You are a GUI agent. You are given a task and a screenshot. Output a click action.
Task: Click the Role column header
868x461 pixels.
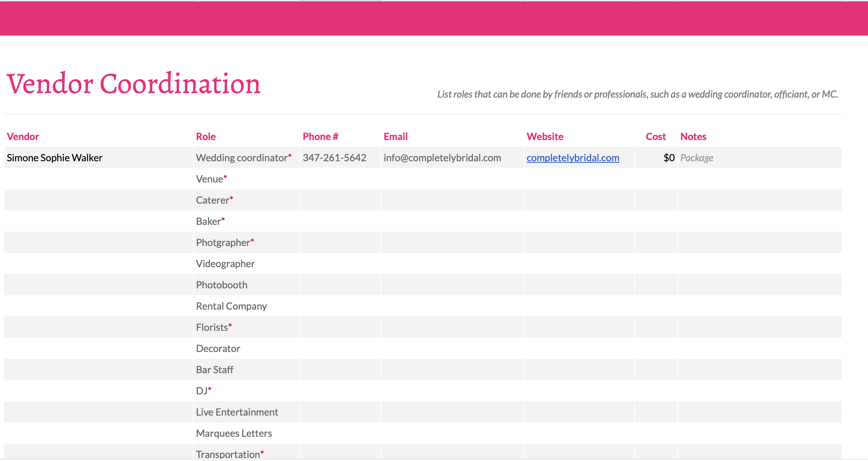pos(206,137)
